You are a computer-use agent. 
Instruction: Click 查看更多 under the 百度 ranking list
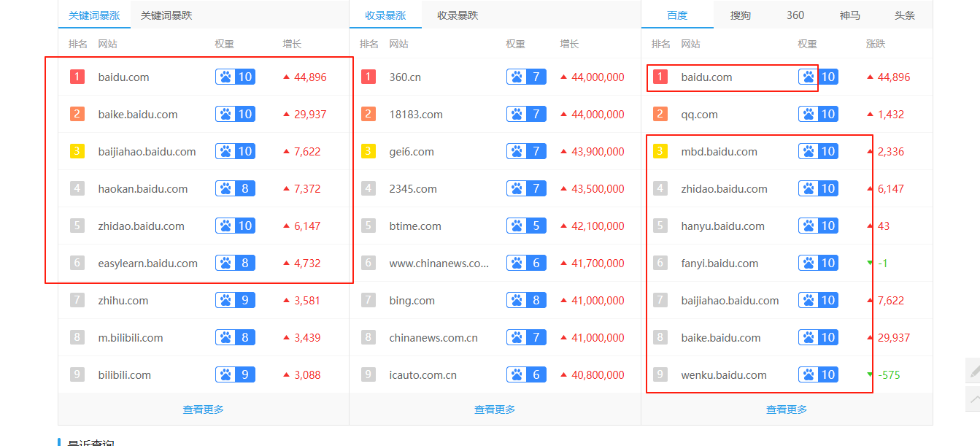click(787, 410)
